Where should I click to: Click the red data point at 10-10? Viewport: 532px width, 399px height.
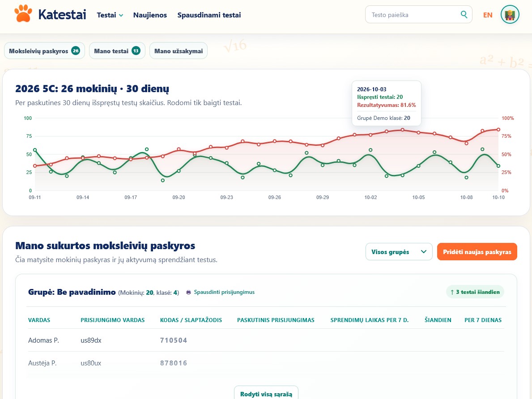(498, 130)
